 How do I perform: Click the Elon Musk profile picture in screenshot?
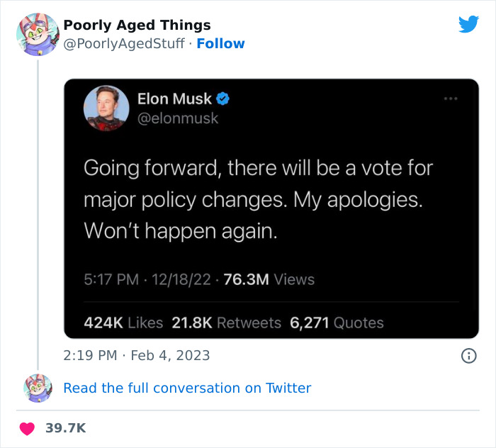click(105, 108)
